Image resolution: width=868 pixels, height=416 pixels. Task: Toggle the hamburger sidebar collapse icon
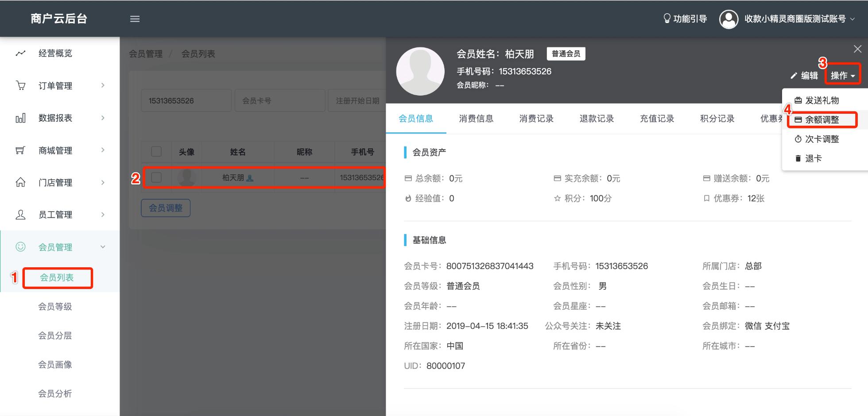135,19
